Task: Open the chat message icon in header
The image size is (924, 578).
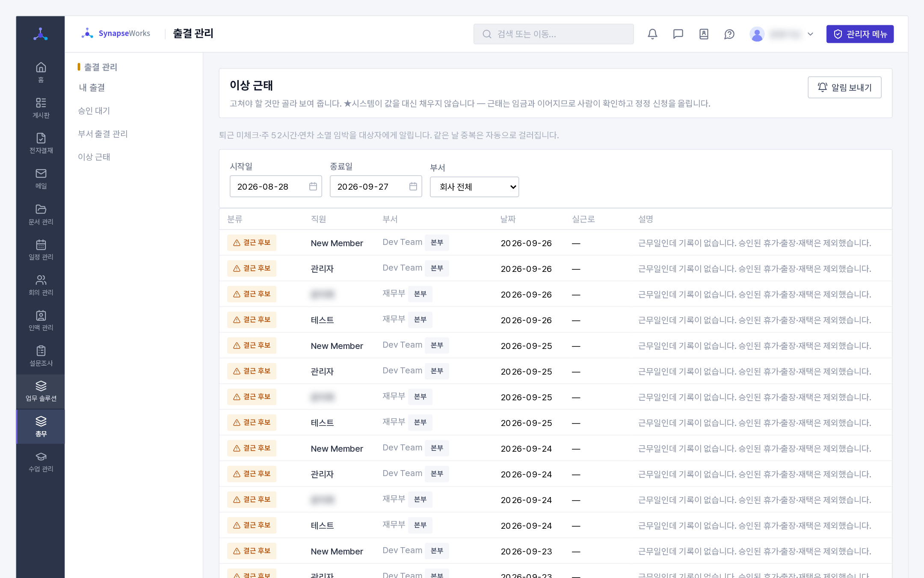Action: 678,34
